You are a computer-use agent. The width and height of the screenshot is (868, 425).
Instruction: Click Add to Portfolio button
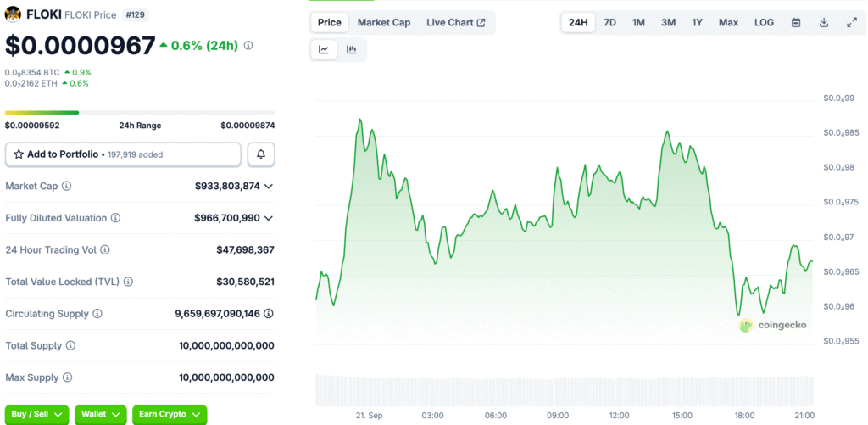(x=124, y=154)
